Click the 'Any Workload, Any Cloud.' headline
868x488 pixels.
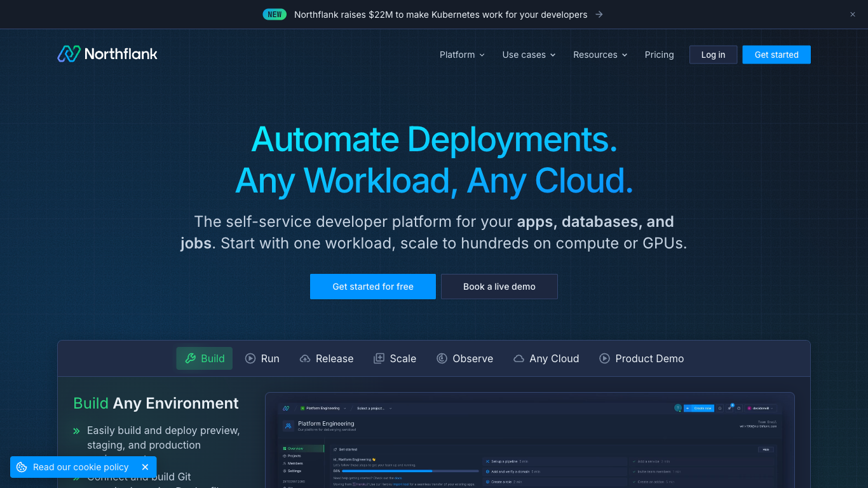click(x=435, y=180)
